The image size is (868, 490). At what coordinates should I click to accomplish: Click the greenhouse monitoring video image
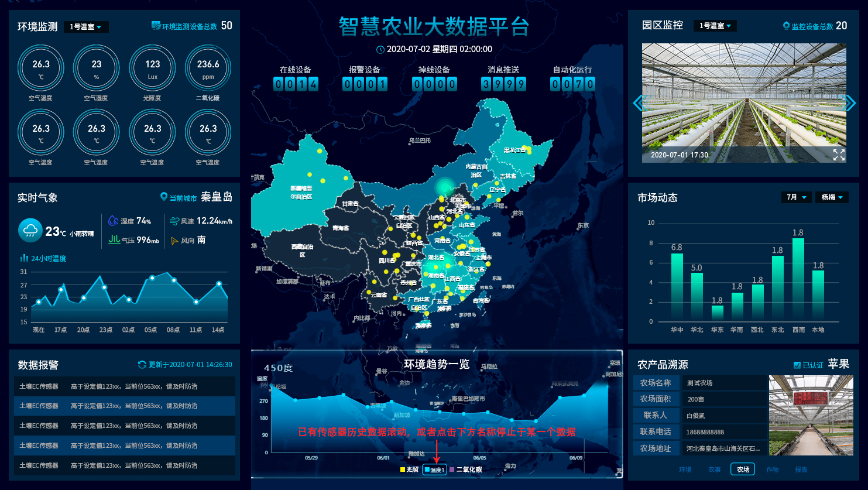click(x=744, y=103)
